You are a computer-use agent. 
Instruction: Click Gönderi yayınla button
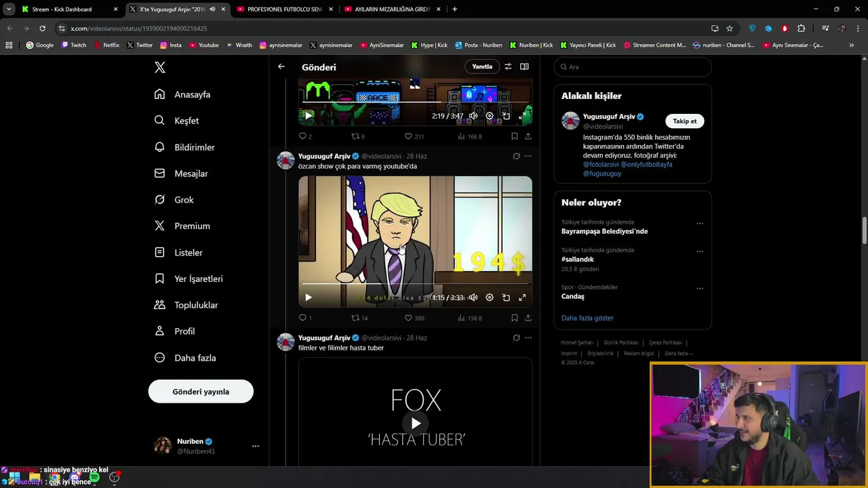(x=201, y=392)
